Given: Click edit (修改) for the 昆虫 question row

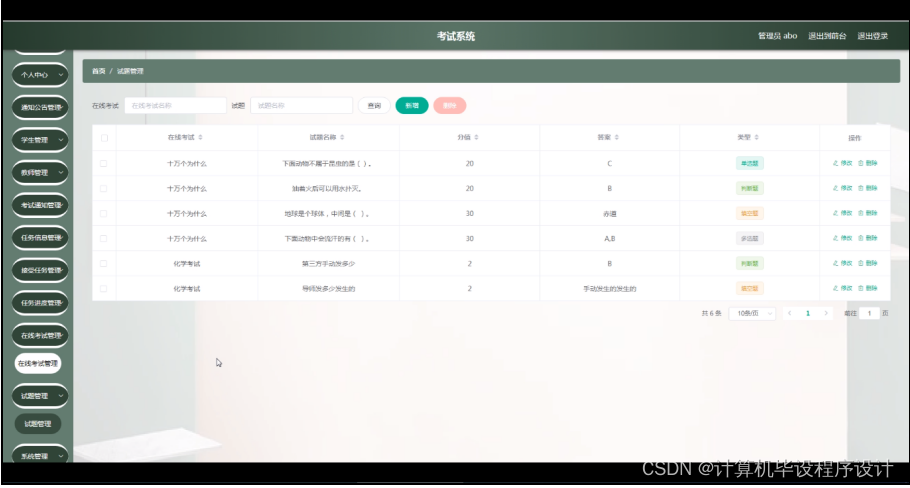Looking at the screenshot, I should pyautogui.click(x=843, y=163).
